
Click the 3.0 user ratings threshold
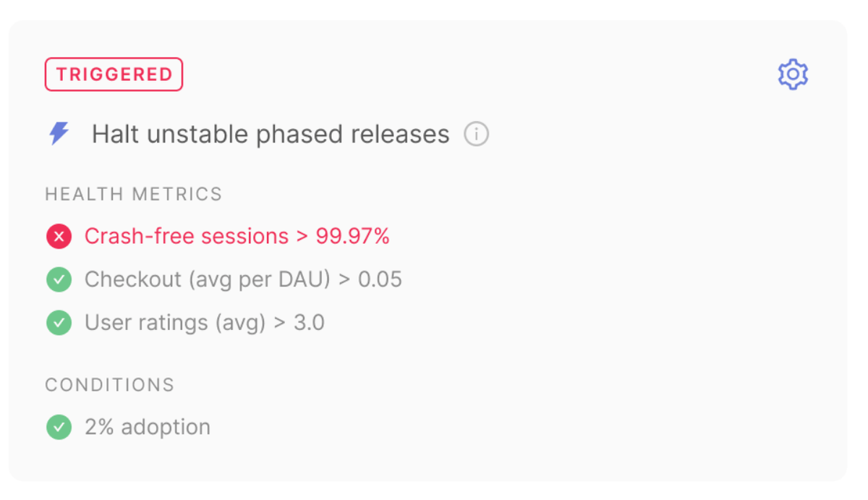(x=309, y=323)
